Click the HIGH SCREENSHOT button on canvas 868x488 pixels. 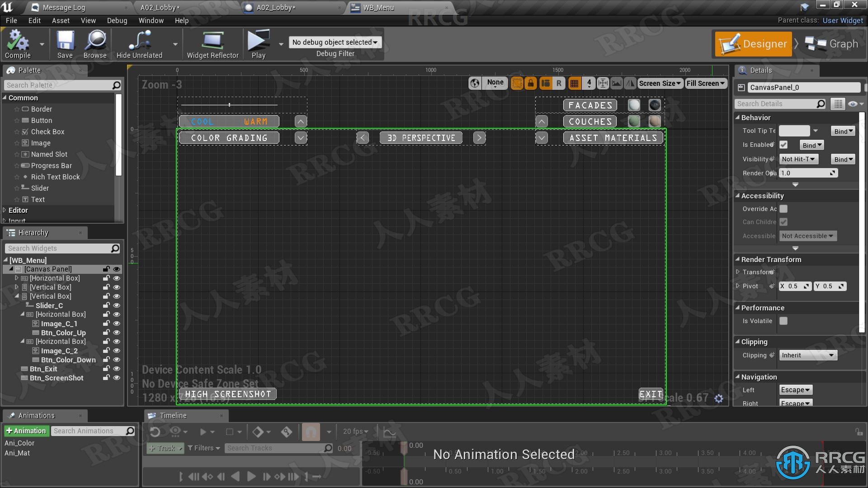tap(228, 394)
